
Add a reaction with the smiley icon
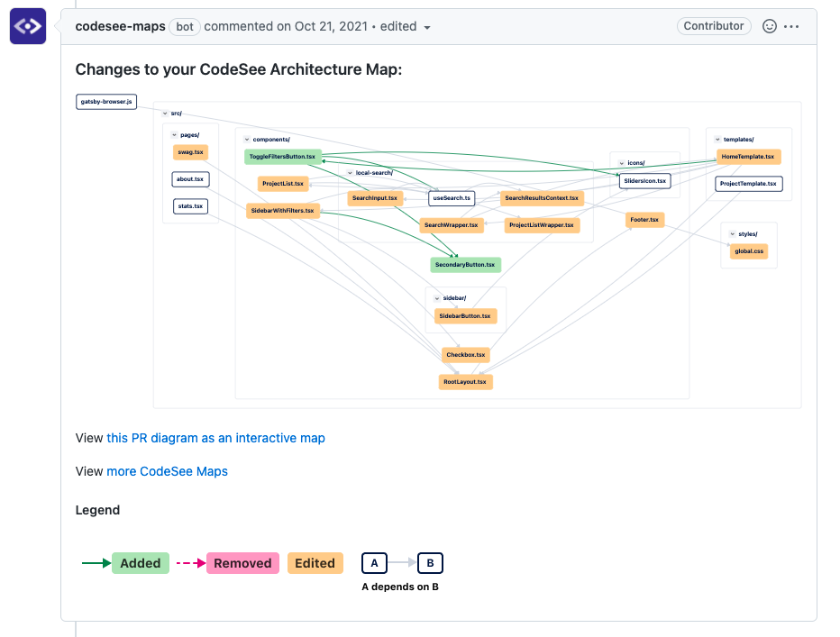pyautogui.click(x=770, y=26)
